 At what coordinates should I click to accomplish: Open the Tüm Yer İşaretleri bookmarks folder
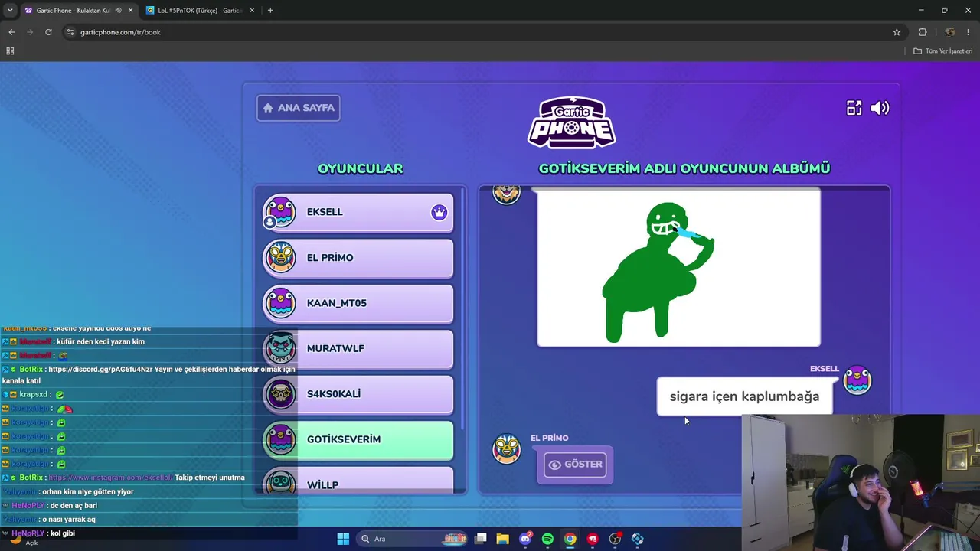pos(943,51)
